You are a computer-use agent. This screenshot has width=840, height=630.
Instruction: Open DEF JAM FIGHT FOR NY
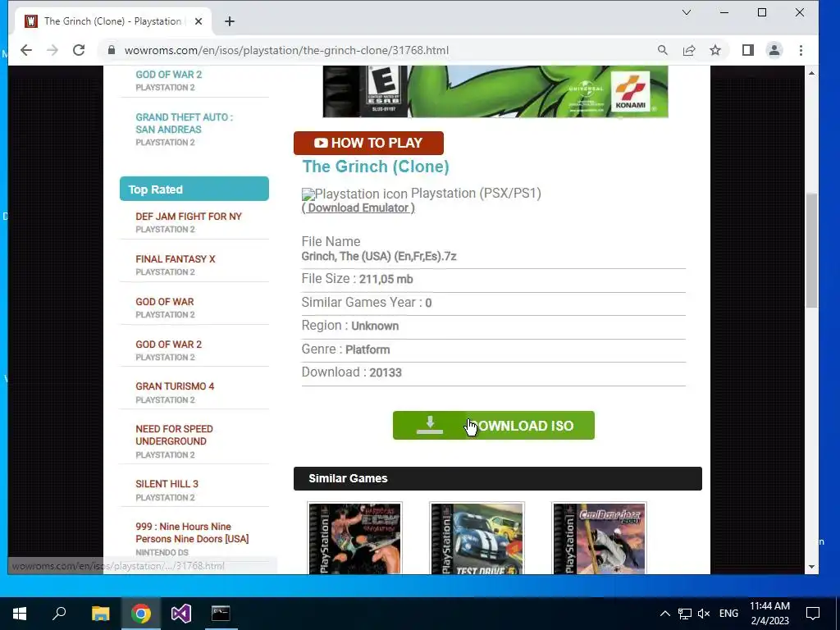click(x=189, y=217)
